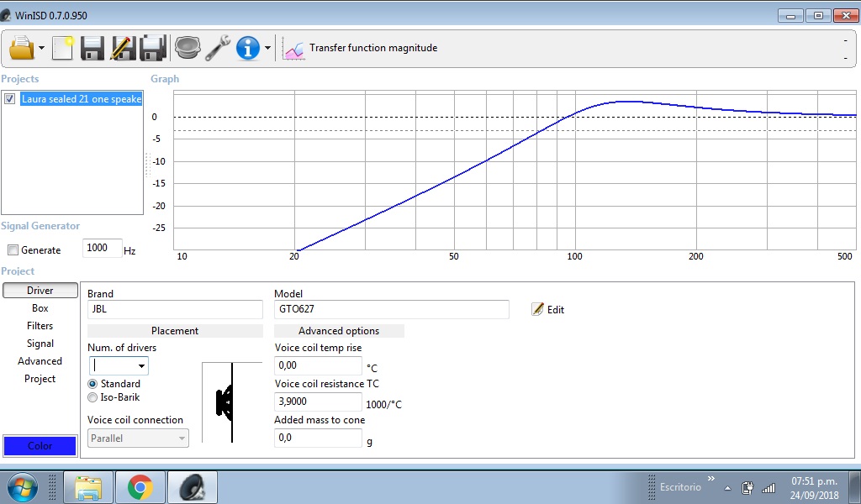Click the 1000 Hz frequency field
The height and width of the screenshot is (504, 861).
pos(102,248)
